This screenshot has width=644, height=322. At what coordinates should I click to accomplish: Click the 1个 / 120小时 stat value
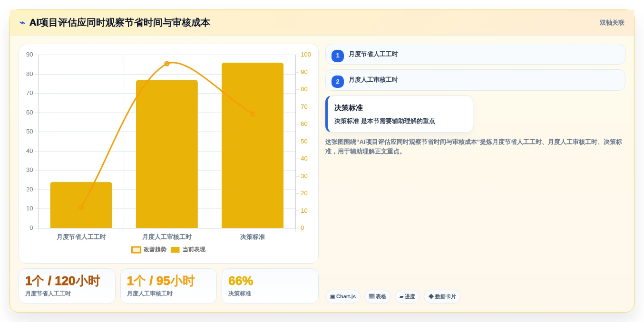point(63,281)
